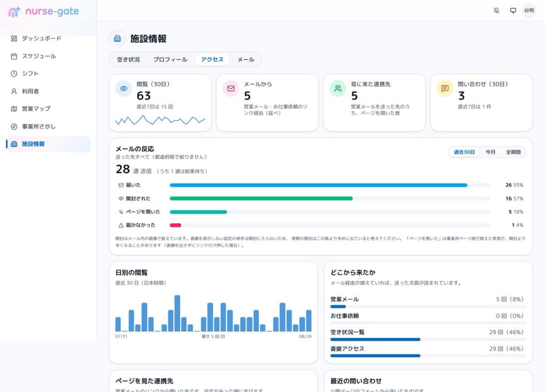The image size is (545, 392).
Task: Select 施設情報 in the sidebar
Action: click(48, 144)
